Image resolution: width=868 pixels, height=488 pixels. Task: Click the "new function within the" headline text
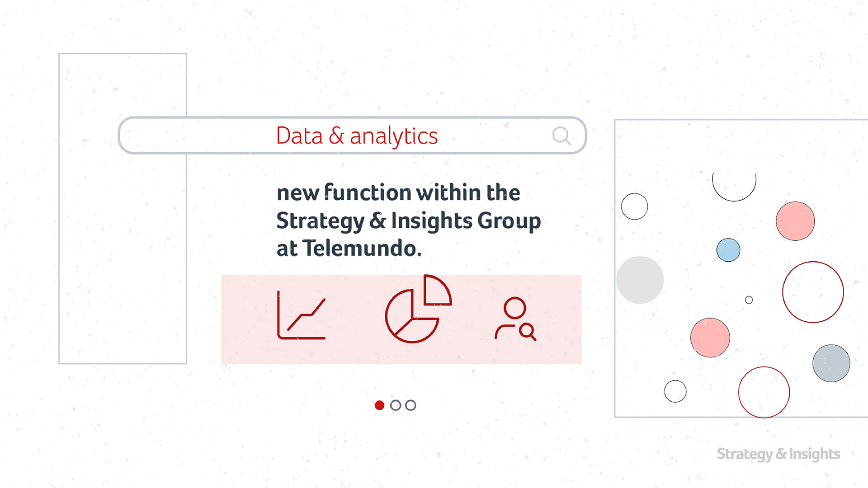coord(398,192)
